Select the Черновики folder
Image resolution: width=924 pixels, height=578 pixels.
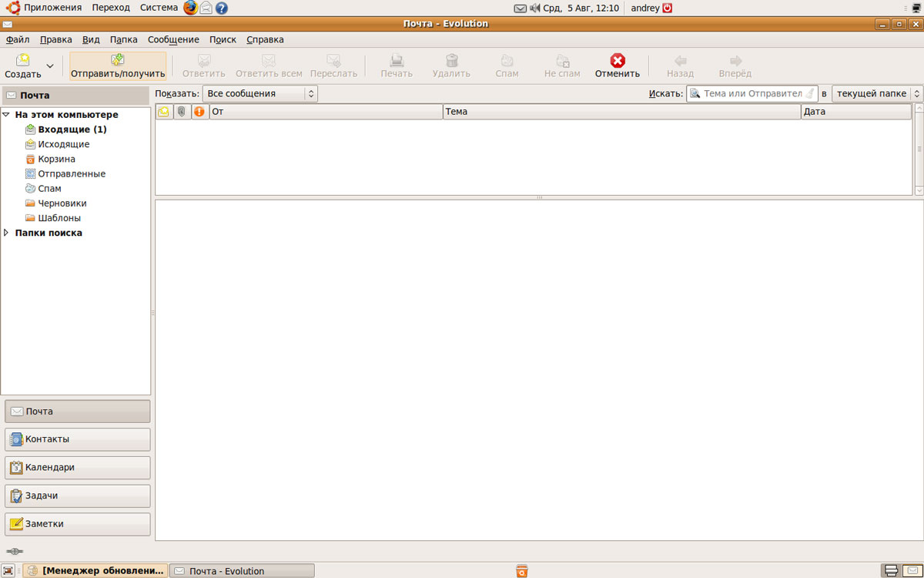click(x=62, y=203)
